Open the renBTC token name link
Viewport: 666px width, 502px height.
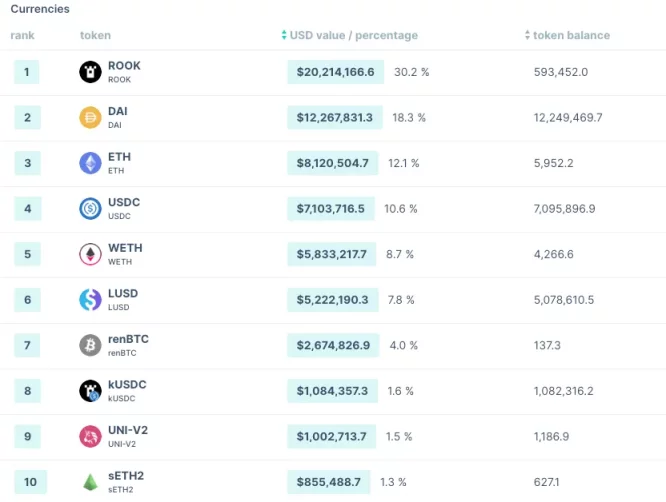click(x=128, y=339)
